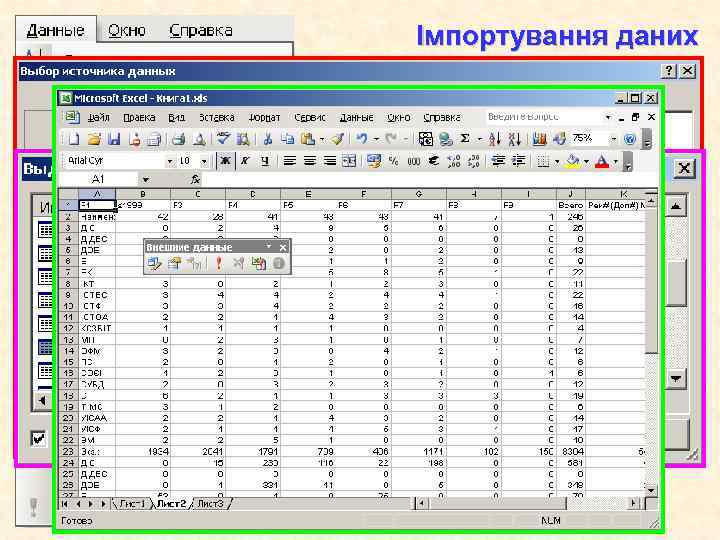Expand the Name Box A1 dropdown arrow
The width and height of the screenshot is (720, 540).
[x=146, y=180]
